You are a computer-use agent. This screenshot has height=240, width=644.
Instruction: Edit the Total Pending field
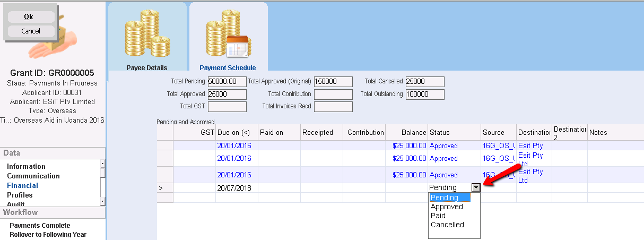[x=227, y=82]
